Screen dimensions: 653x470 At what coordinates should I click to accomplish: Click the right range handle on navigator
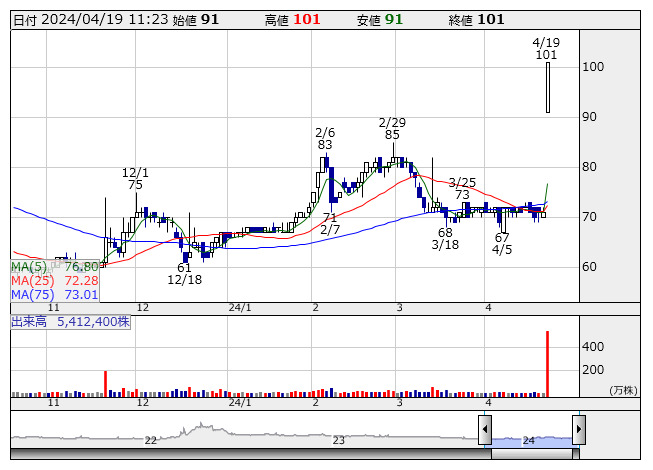(578, 430)
